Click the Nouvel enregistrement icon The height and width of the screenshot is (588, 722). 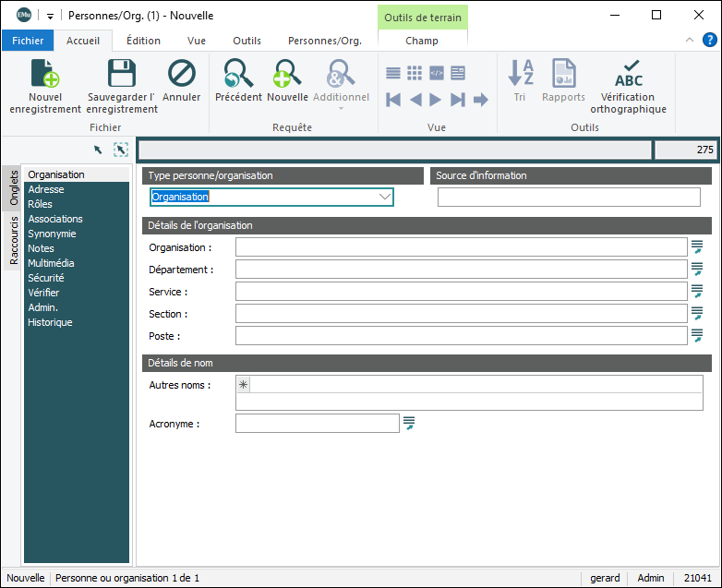[45, 75]
